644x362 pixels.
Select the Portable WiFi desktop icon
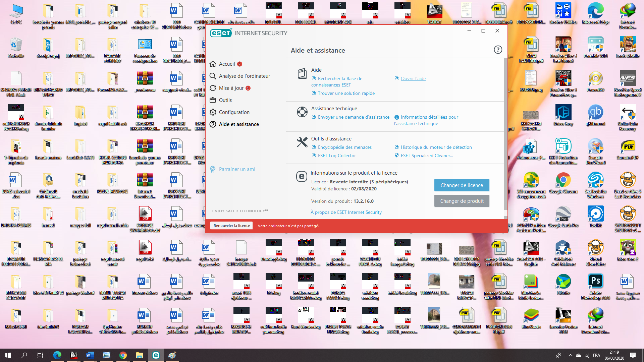click(595, 48)
